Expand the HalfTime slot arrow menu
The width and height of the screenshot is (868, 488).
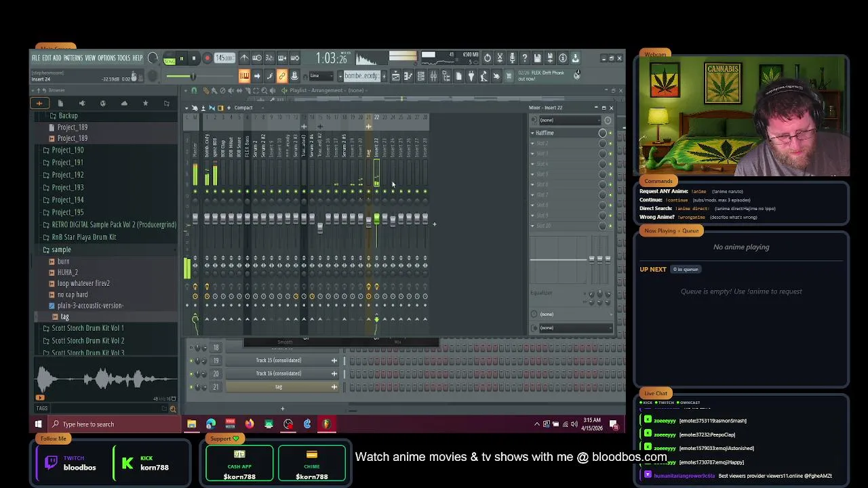pyautogui.click(x=533, y=133)
